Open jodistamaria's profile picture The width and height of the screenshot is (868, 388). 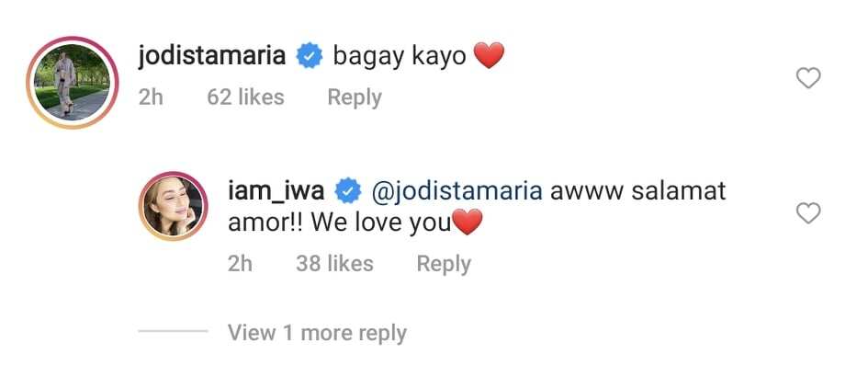tap(73, 83)
